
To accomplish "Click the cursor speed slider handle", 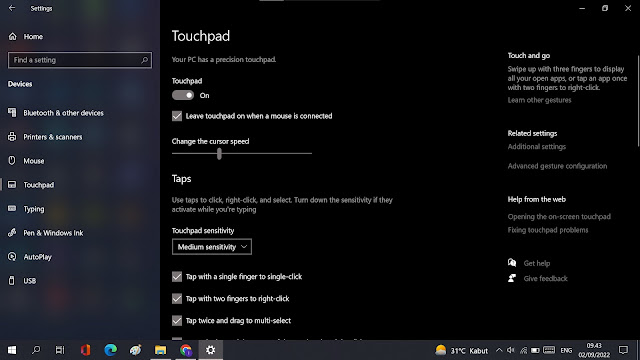I will pos(219,154).
